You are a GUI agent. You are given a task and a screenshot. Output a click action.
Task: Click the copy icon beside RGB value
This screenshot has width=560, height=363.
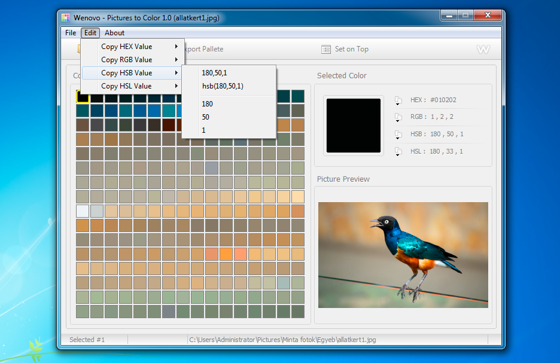point(398,118)
